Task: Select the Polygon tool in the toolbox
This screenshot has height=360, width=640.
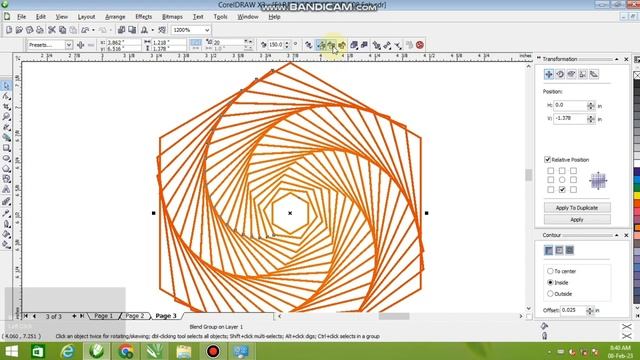Action: (x=6, y=168)
